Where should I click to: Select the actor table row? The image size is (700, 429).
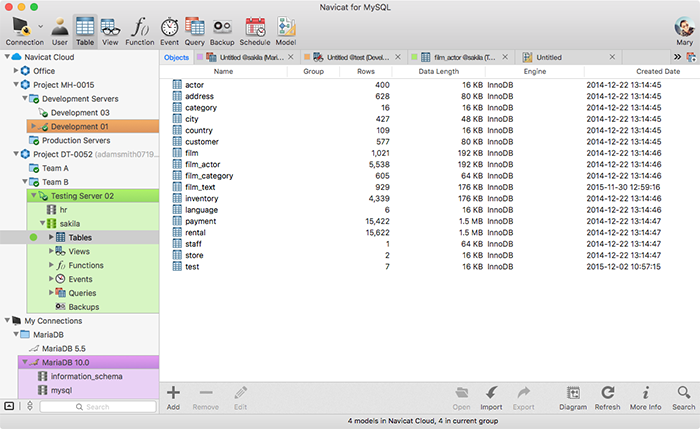coord(429,85)
